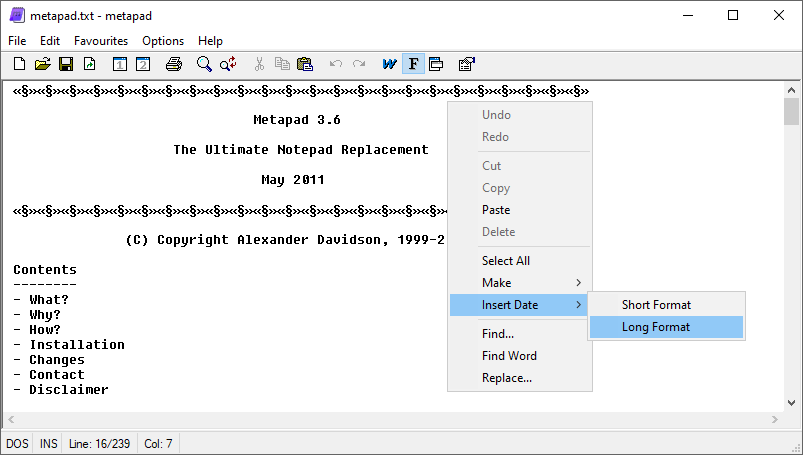This screenshot has width=803, height=455.
Task: Click '- Why?' contents line
Action: 37,315
